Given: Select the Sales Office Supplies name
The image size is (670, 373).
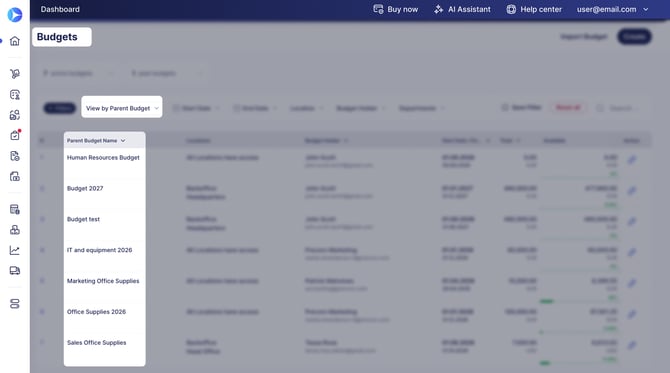Looking at the screenshot, I should (x=97, y=342).
